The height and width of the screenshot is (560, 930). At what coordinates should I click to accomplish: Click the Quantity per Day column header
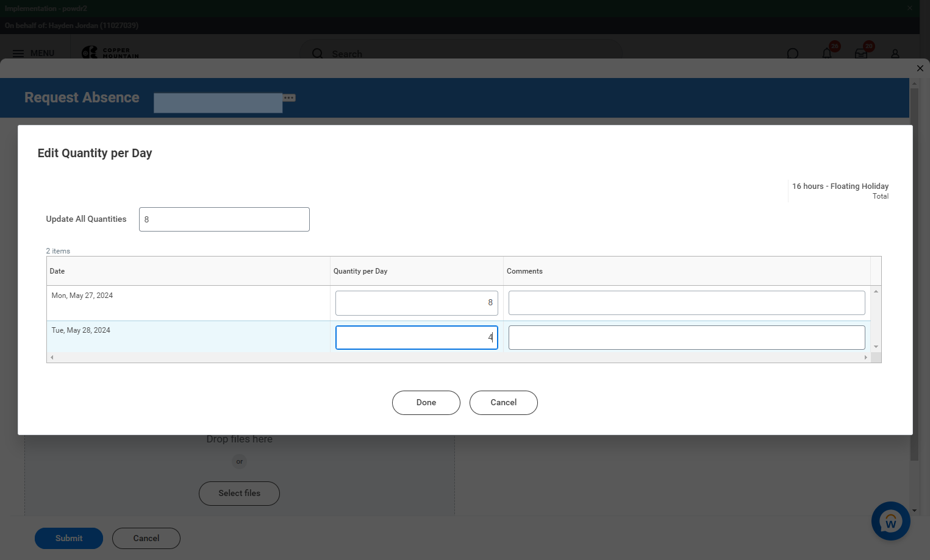[417, 271]
